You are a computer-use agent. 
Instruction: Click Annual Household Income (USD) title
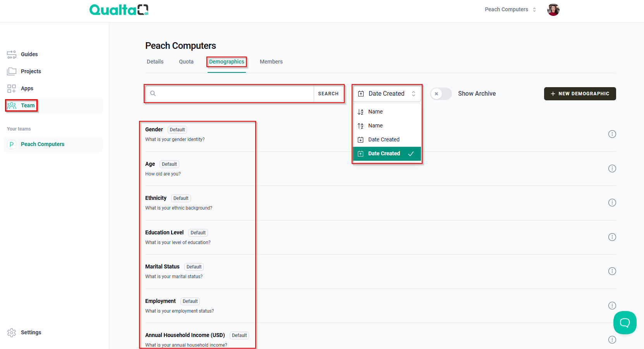coord(185,335)
